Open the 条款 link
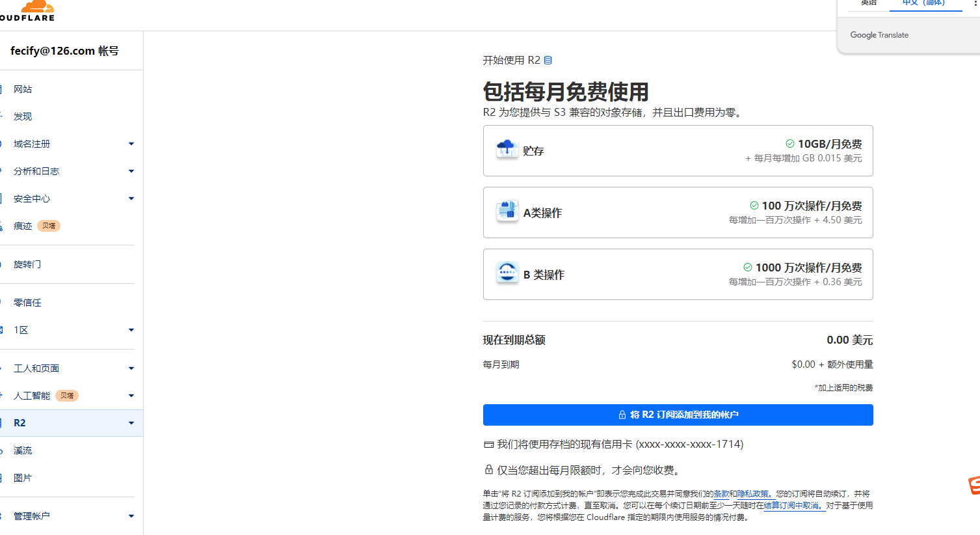The width and height of the screenshot is (980, 535). click(x=721, y=494)
